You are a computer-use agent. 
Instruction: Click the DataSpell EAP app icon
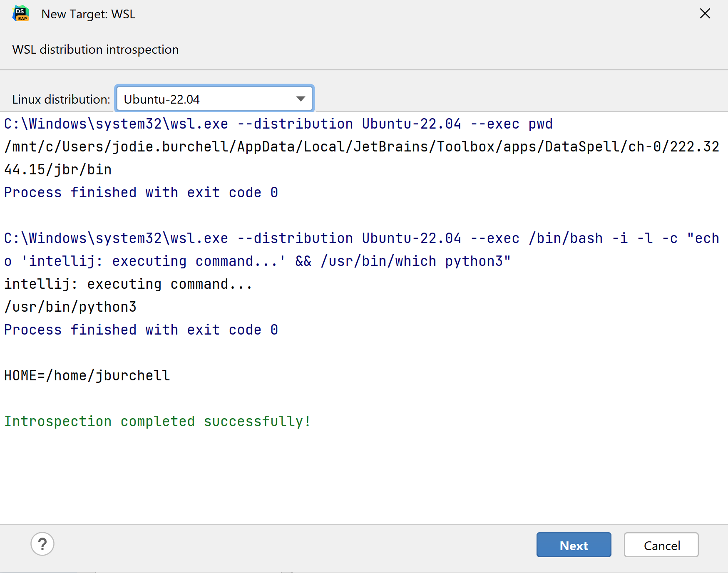point(20,13)
